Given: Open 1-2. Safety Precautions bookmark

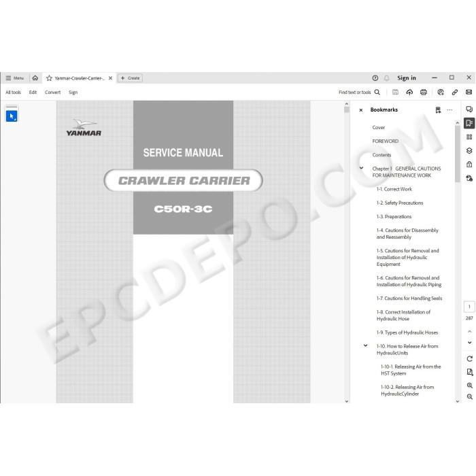Looking at the screenshot, I should [x=400, y=203].
